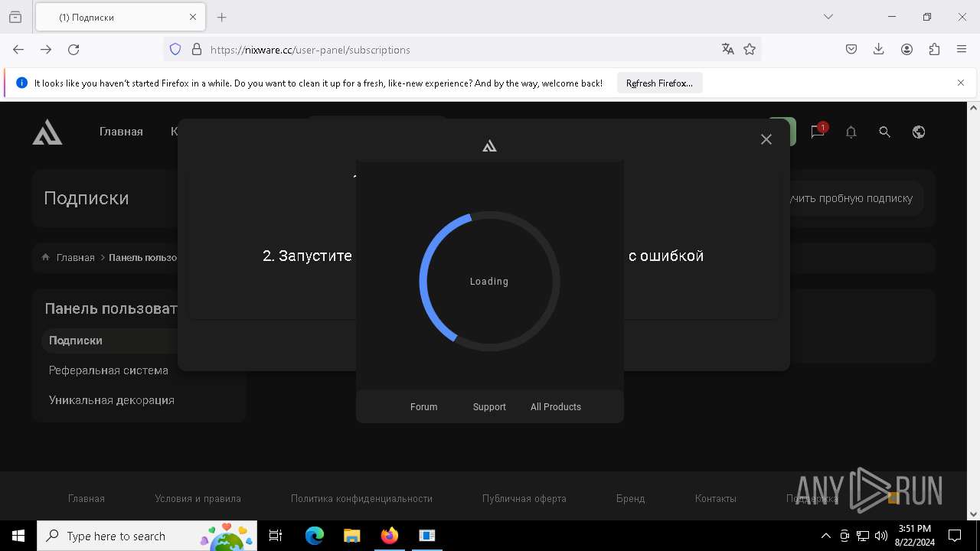Viewport: 980px width, 551px height.
Task: Show hidden system tray icons
Action: click(825, 536)
